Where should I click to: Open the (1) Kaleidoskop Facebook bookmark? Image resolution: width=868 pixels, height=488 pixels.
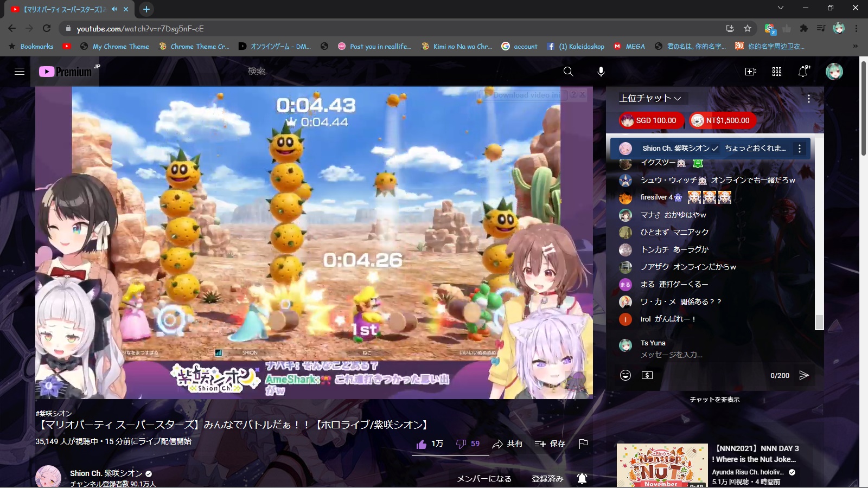click(x=576, y=47)
